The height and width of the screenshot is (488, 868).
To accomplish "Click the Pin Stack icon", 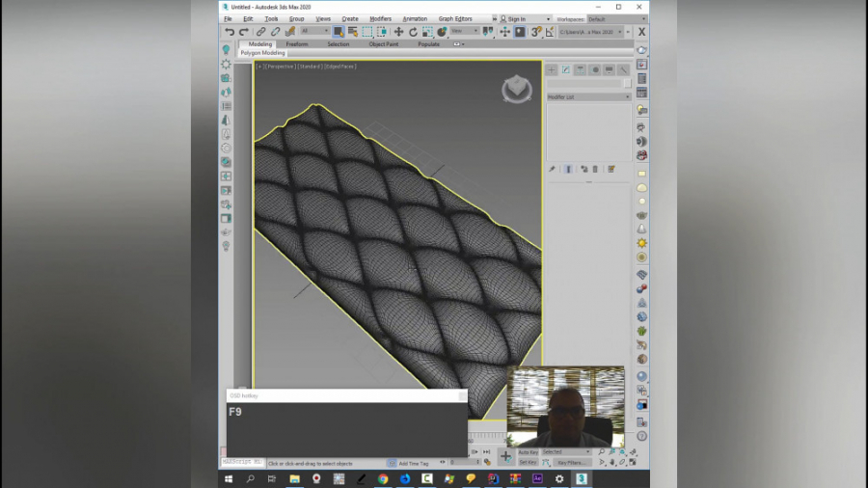I will (552, 169).
